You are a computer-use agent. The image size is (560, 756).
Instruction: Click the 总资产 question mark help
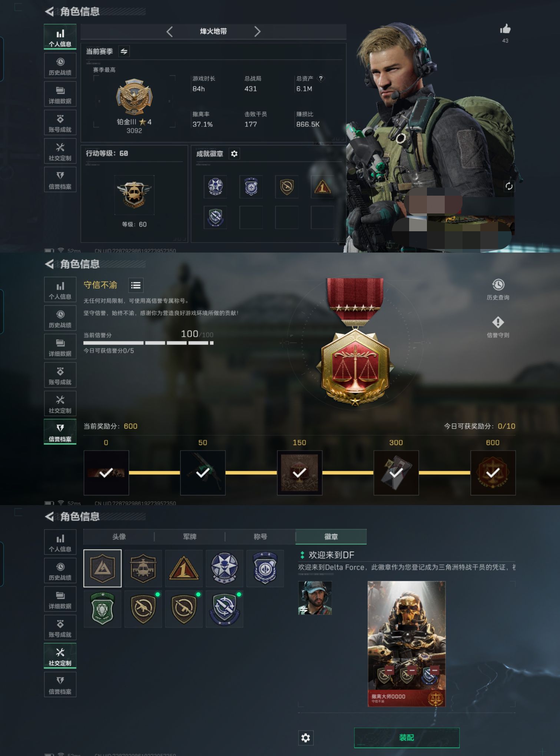coord(321,78)
